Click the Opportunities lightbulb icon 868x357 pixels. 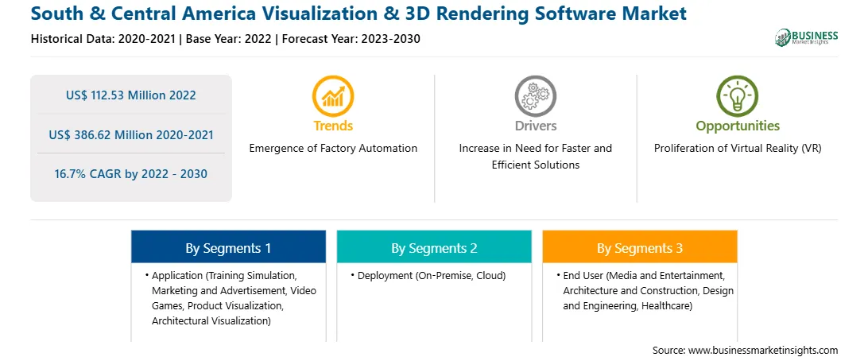point(738,95)
